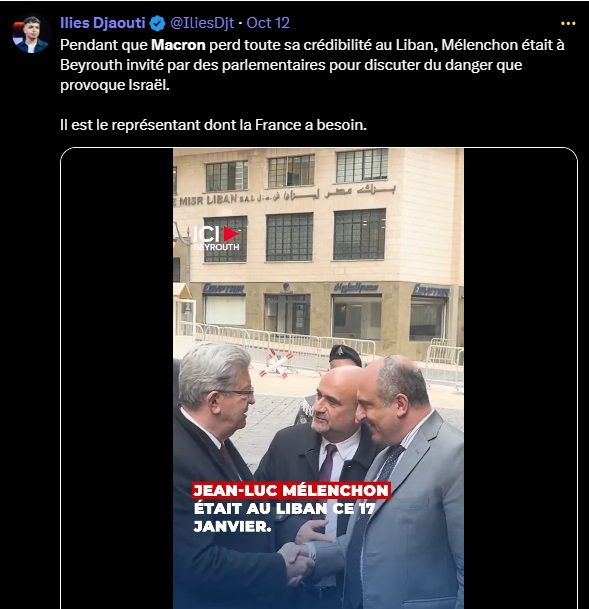Click the handshake in the video
Screen dimensions: 589x609
point(299,561)
